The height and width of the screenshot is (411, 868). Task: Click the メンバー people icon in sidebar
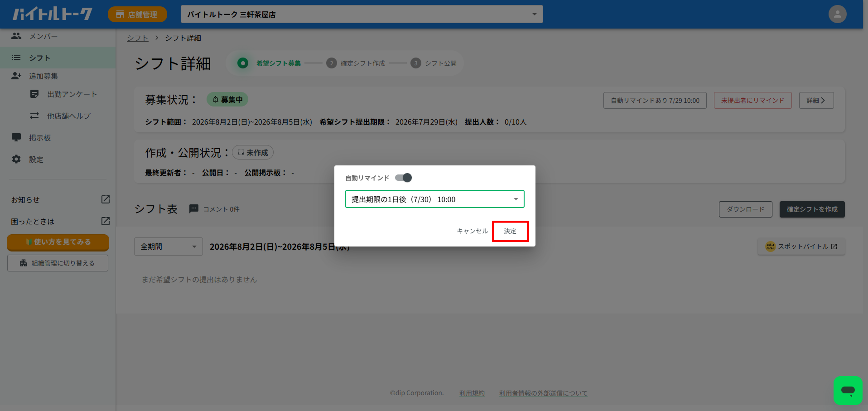(x=16, y=36)
